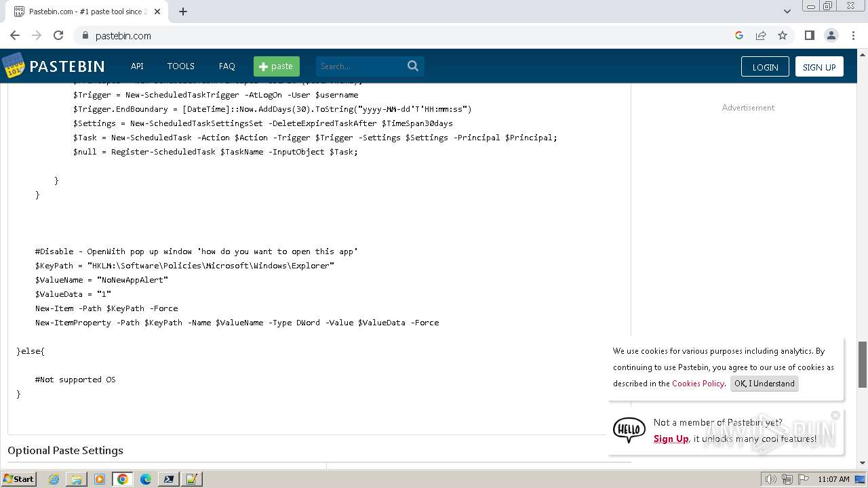Click the Optional Paste Settings heading
868x488 pixels.
65,450
